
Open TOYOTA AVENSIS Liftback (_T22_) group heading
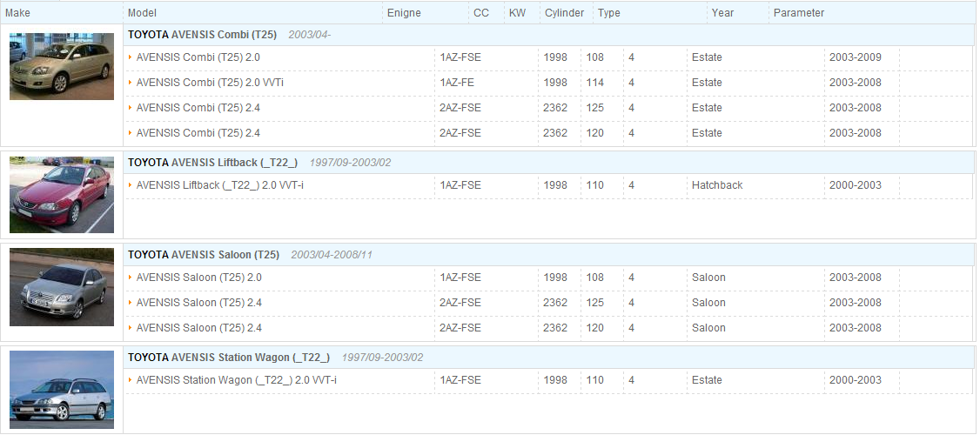(212, 163)
